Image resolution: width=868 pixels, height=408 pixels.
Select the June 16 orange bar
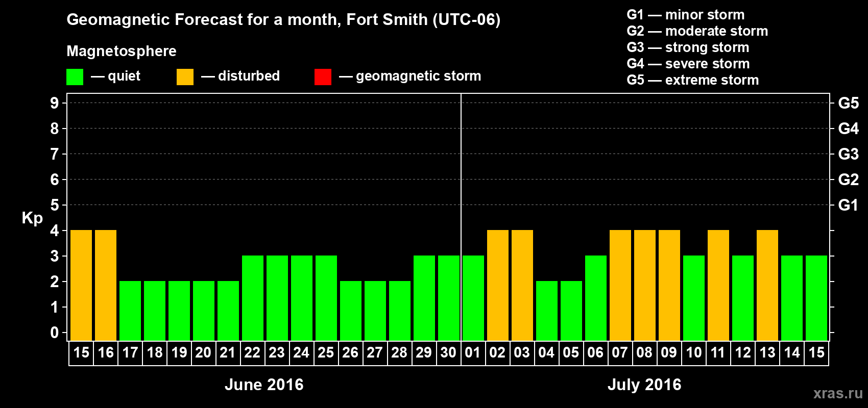coord(106,286)
